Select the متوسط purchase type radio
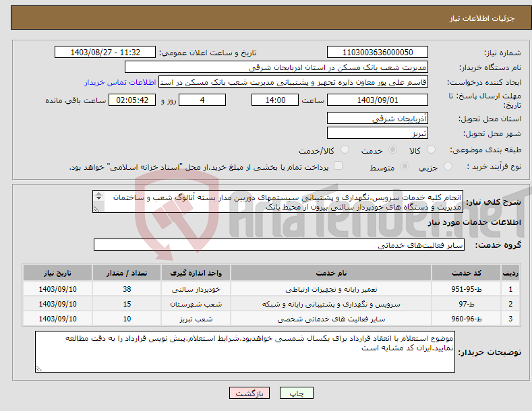532x411 pixels. [405, 166]
